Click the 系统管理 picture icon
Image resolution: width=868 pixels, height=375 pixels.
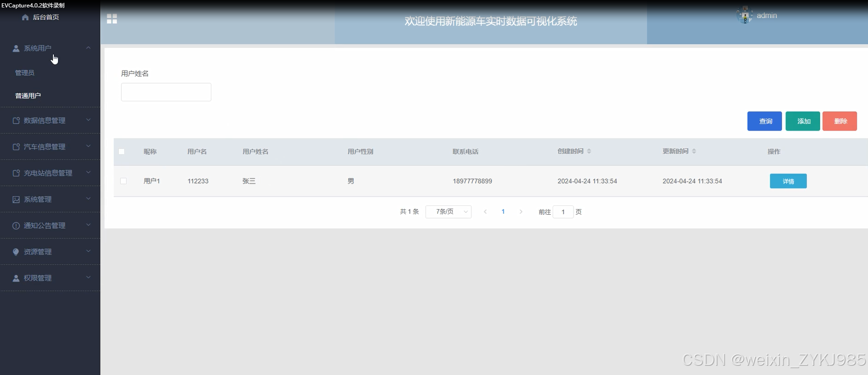[16, 199]
